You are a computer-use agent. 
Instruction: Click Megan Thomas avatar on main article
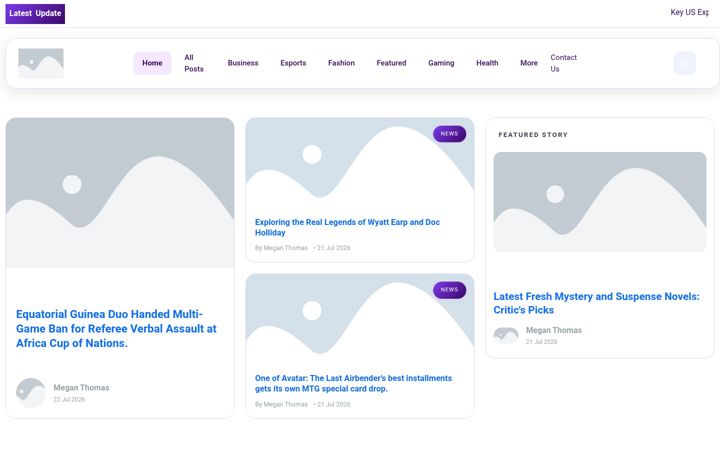31,393
